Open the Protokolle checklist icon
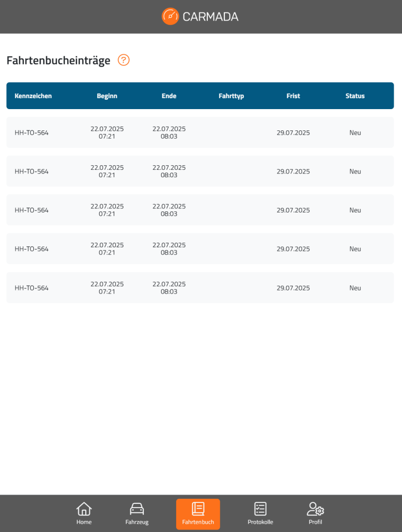402x532 pixels. (260, 509)
